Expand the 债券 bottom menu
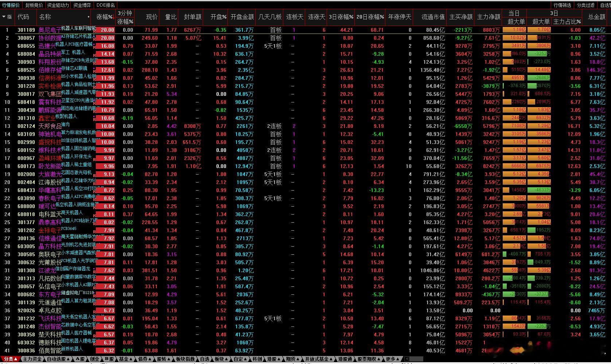The width and height of the screenshot is (611, 364). click(x=145, y=359)
